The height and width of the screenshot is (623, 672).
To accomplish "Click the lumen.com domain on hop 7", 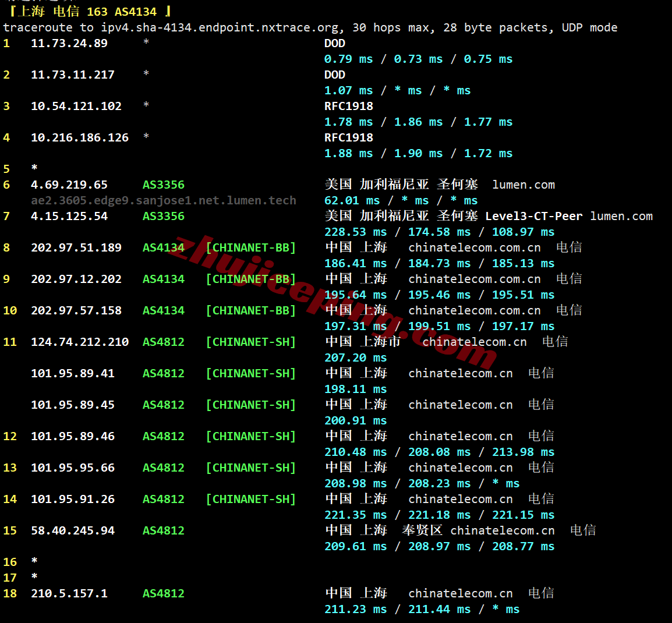I will coord(621,216).
